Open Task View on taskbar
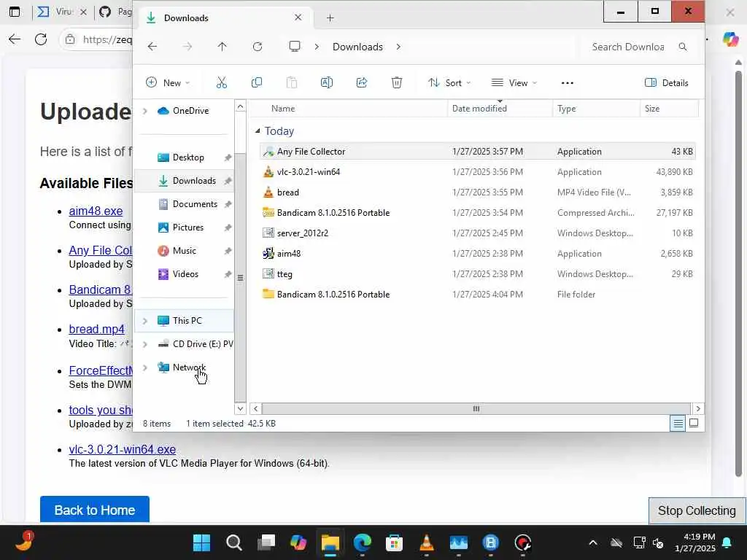The image size is (747, 560). [x=266, y=542]
